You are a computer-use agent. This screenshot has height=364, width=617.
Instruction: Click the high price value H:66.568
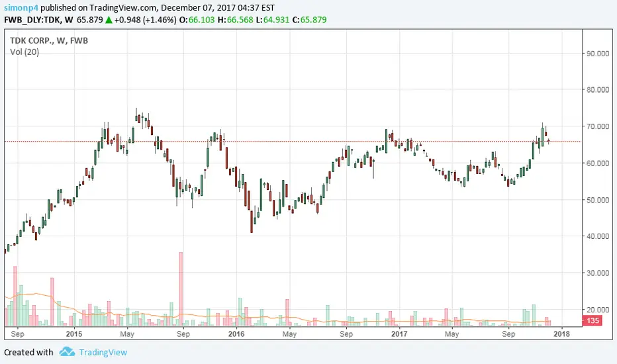(x=235, y=20)
